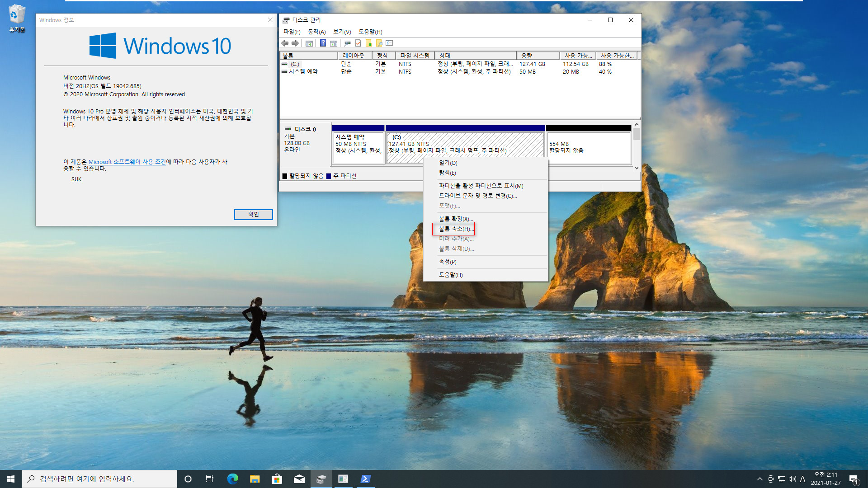Open Task View from the taskbar
Image resolution: width=868 pixels, height=488 pixels.
210,479
